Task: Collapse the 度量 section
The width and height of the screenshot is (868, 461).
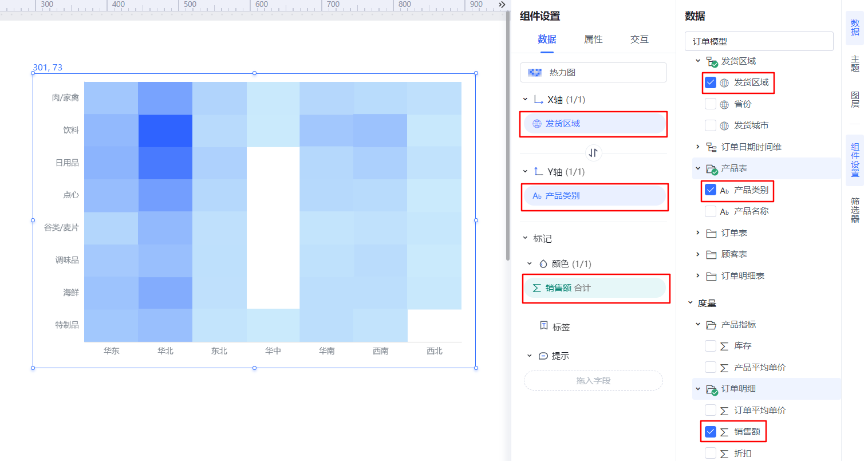Action: [691, 303]
